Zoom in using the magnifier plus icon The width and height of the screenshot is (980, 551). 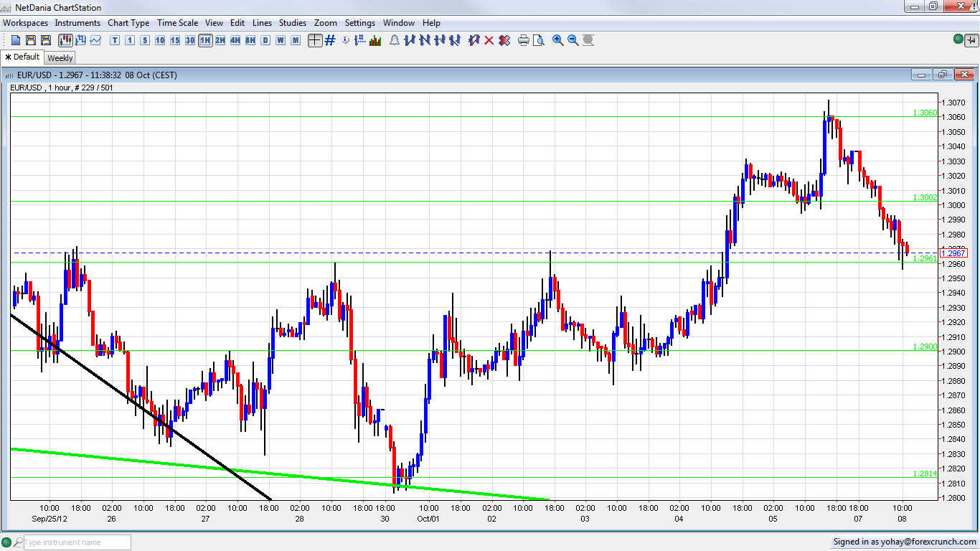coord(557,40)
